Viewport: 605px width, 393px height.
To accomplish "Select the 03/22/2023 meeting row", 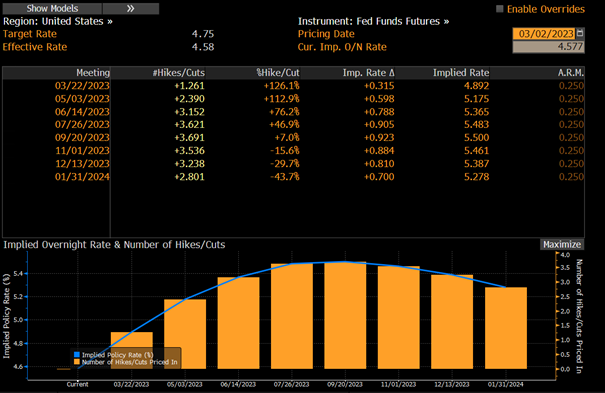I will tap(293, 86).
